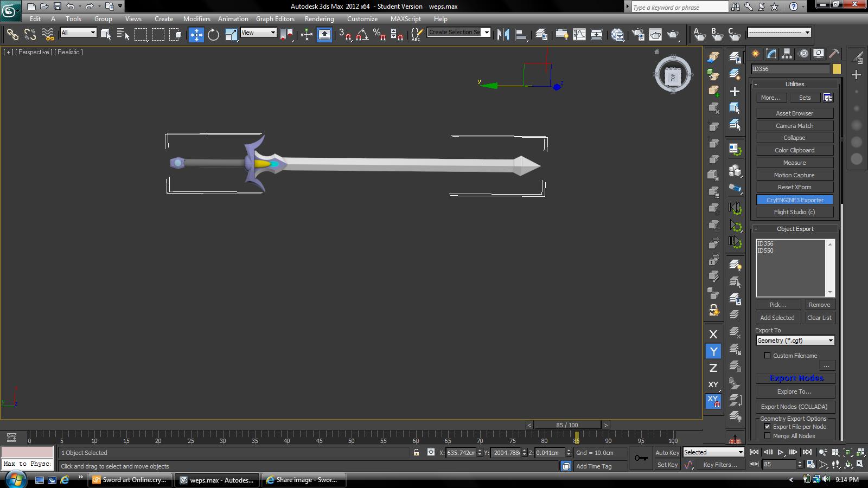Open the MAXScript menu
The width and height of the screenshot is (868, 488).
pyautogui.click(x=405, y=19)
